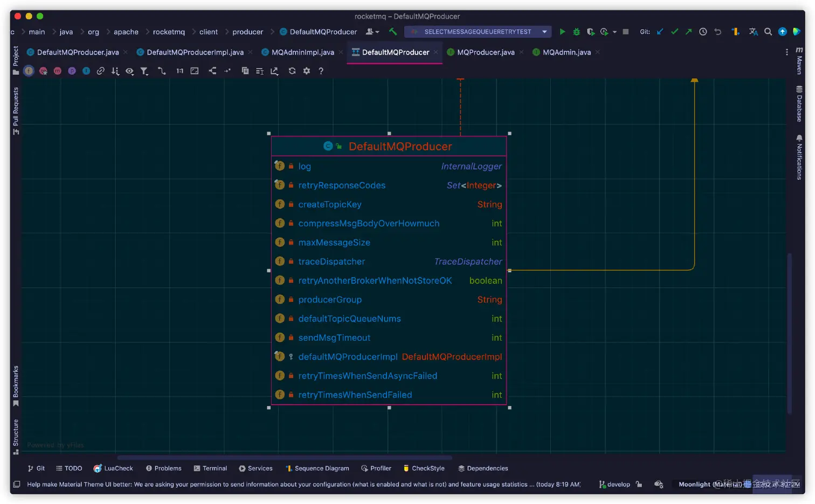The width and height of the screenshot is (815, 504).
Task: Click the stop process button
Action: click(x=626, y=32)
